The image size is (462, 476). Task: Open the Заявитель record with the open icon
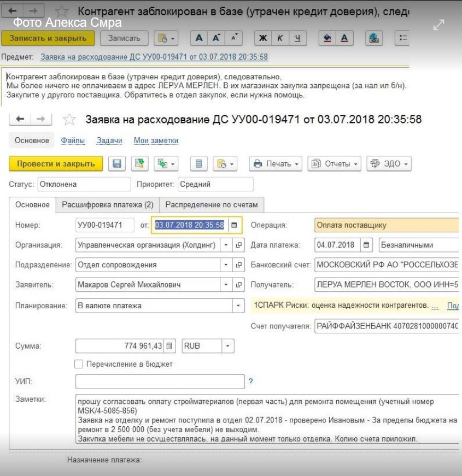pos(239,285)
